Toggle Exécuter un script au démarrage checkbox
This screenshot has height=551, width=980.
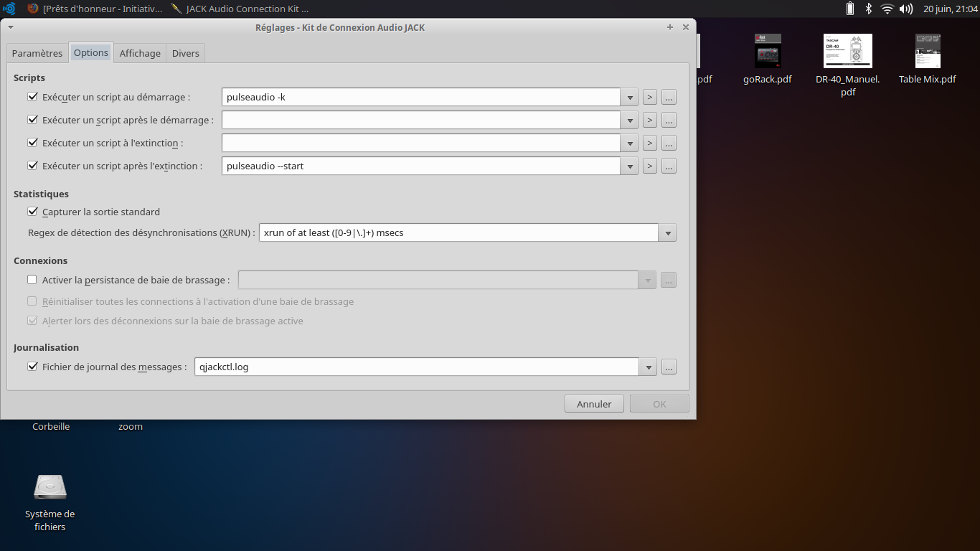coord(32,96)
